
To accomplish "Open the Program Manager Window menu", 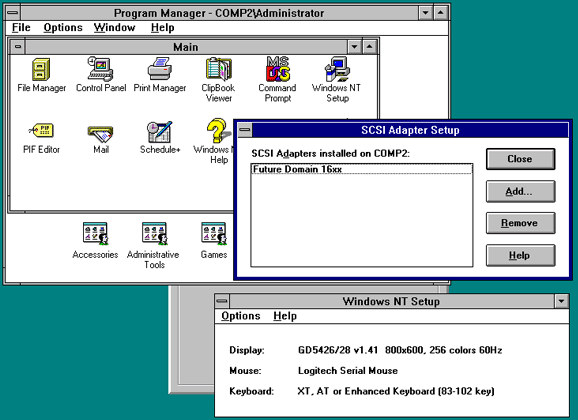I will [114, 28].
